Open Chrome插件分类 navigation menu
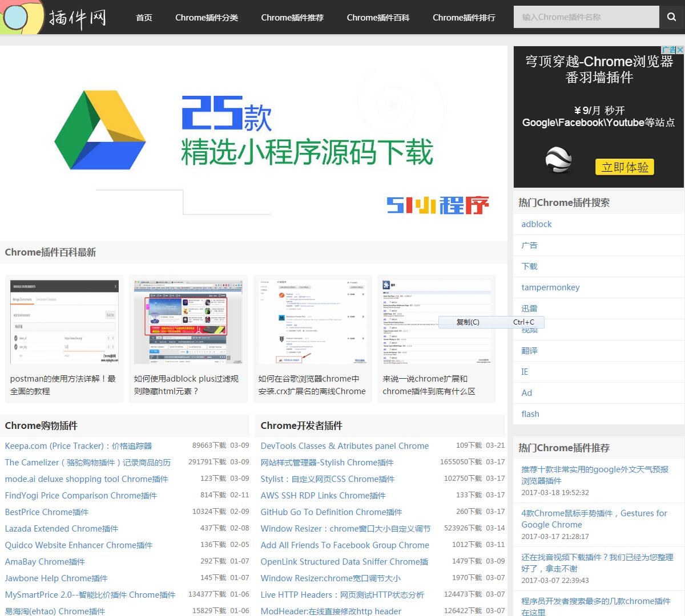Image resolution: width=685 pixels, height=616 pixels. coord(207,18)
